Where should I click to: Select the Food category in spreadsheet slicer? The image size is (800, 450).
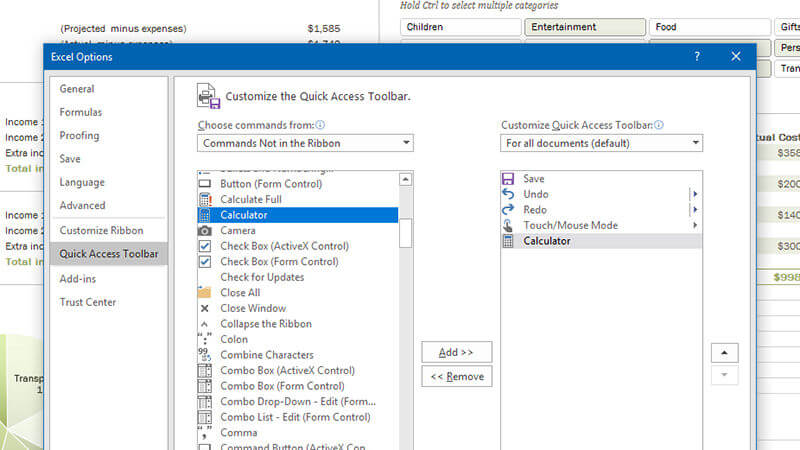coord(709,27)
